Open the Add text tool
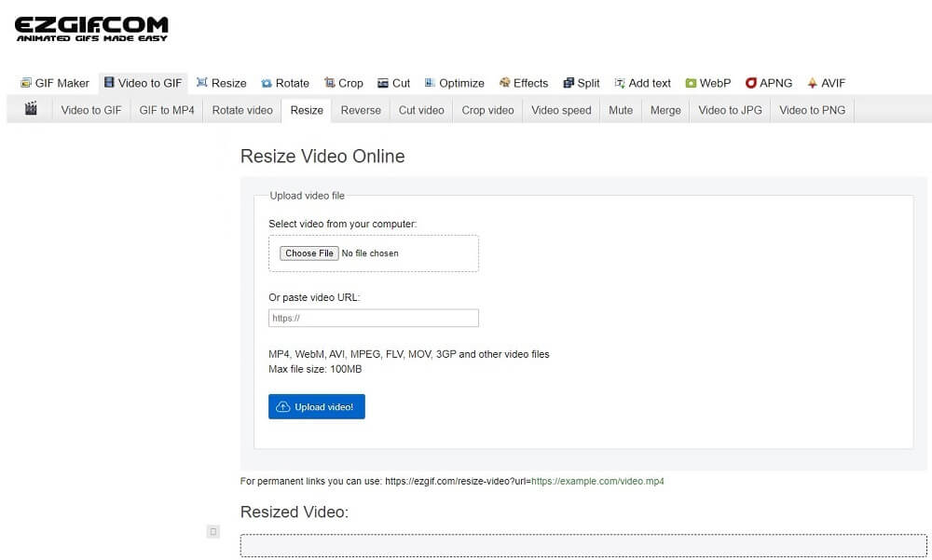 pos(643,83)
